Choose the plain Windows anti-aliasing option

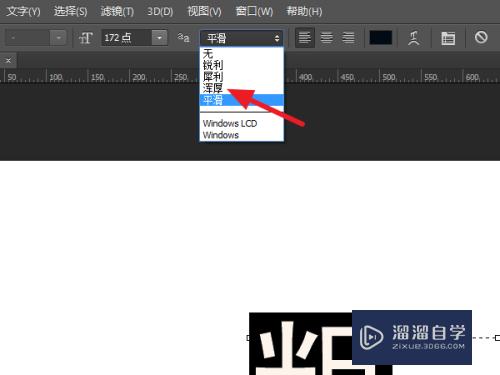click(242, 135)
